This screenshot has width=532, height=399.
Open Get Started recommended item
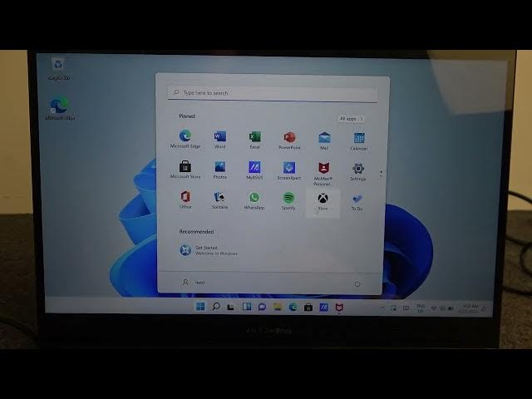click(209, 250)
